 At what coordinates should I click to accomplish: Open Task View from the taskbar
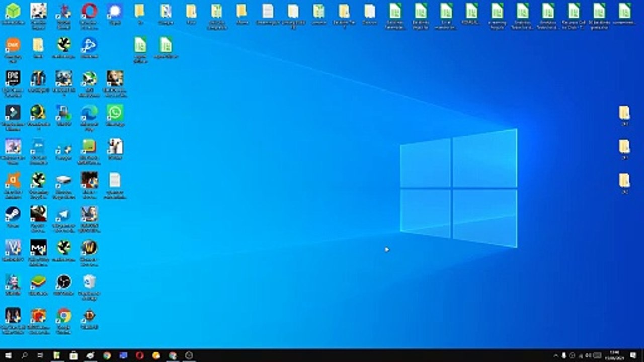click(x=40, y=355)
